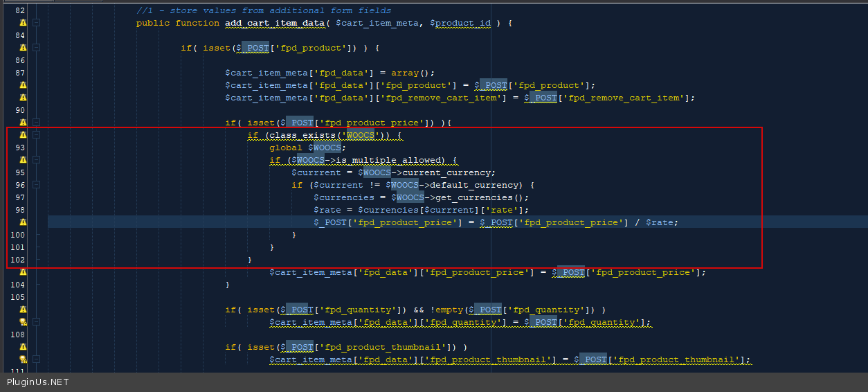Click line number 102 in the gutter
The height and width of the screenshot is (392, 868).
(x=17, y=260)
